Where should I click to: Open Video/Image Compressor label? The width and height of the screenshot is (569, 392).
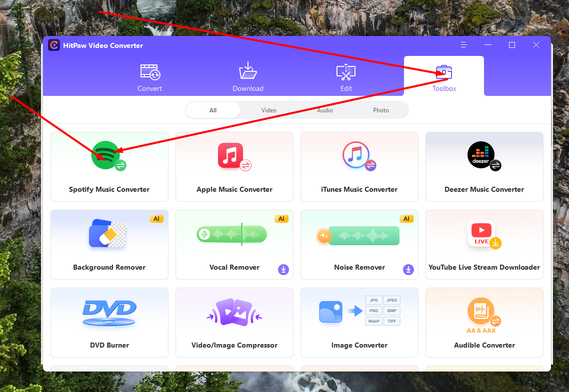(234, 345)
